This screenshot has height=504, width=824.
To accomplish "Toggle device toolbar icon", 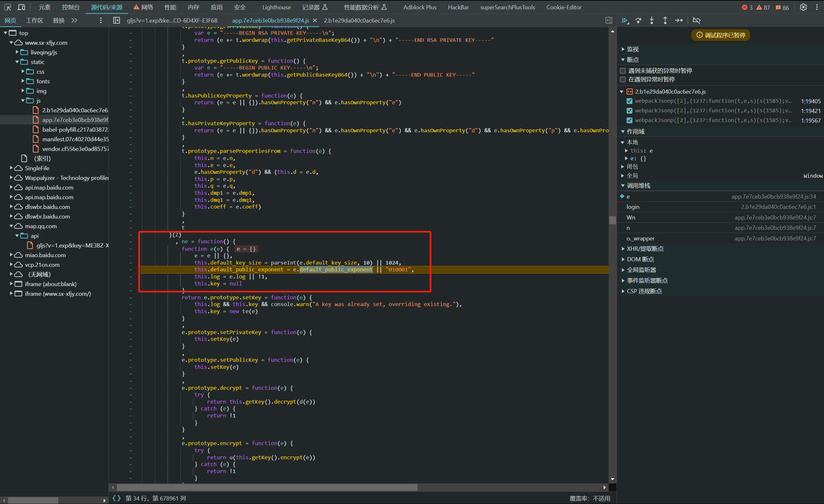I will click(21, 7).
